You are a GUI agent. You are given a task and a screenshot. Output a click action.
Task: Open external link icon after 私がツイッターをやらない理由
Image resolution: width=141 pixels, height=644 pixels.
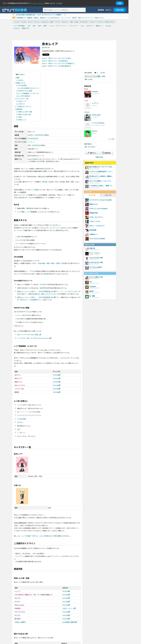click(40, 334)
